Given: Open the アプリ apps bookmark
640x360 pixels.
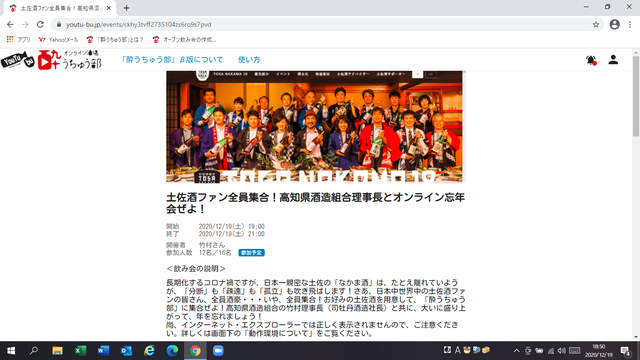Looking at the screenshot, I should pos(19,40).
